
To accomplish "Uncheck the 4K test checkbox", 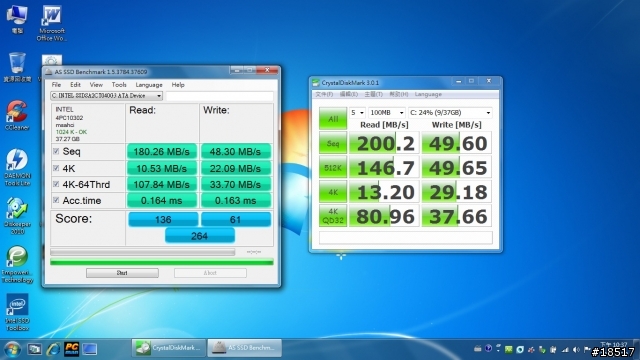I will coord(56,168).
